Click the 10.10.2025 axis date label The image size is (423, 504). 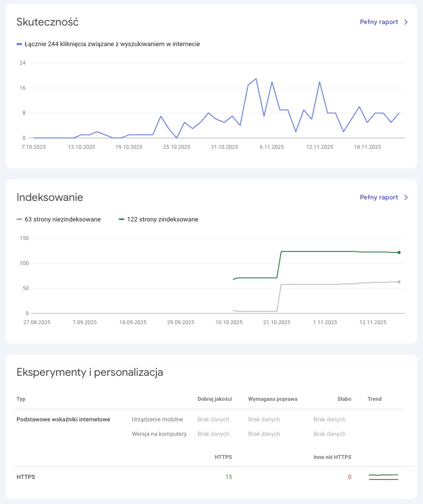(x=229, y=322)
